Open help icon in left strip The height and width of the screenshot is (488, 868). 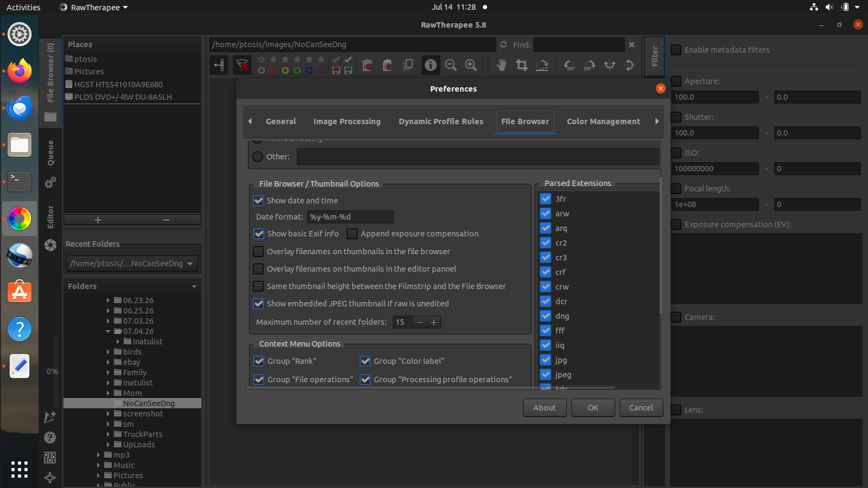(x=50, y=438)
